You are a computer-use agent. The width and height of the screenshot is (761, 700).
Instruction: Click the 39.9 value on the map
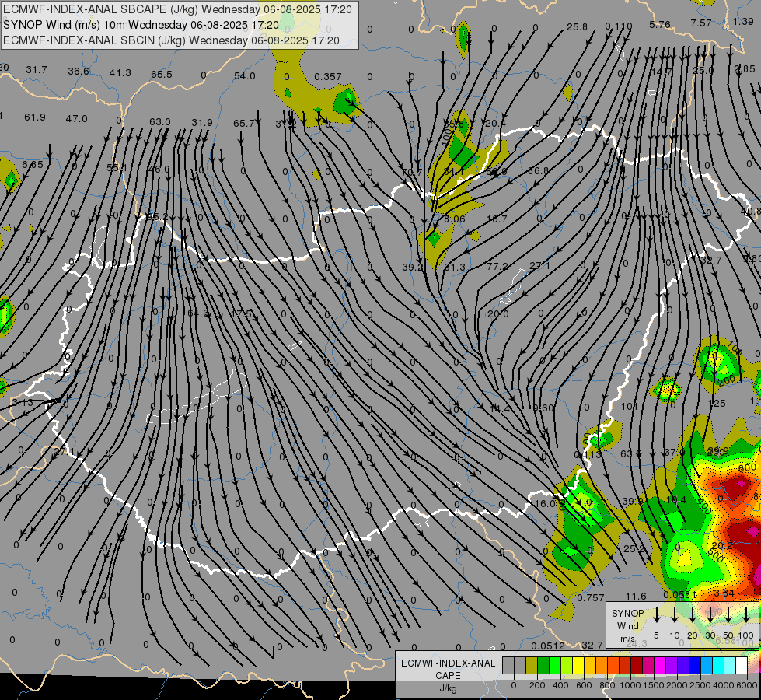633,502
